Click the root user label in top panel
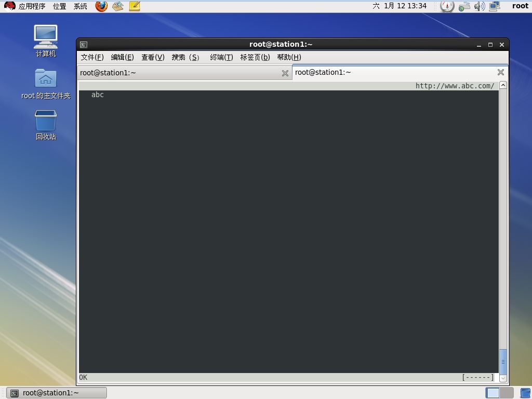This screenshot has height=399, width=532. tap(520, 6)
